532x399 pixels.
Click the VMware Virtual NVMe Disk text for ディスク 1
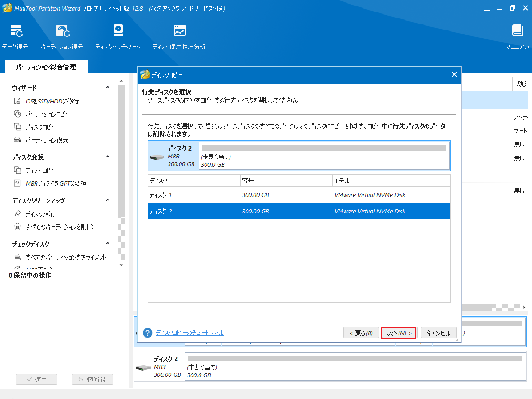370,195
